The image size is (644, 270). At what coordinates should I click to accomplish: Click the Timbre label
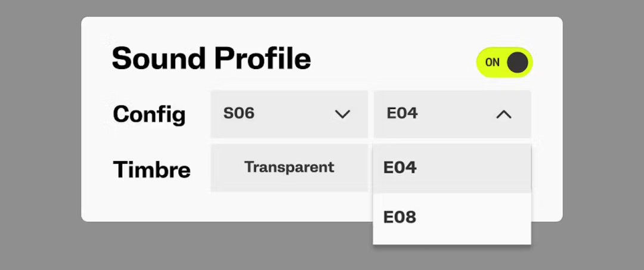coord(151,170)
